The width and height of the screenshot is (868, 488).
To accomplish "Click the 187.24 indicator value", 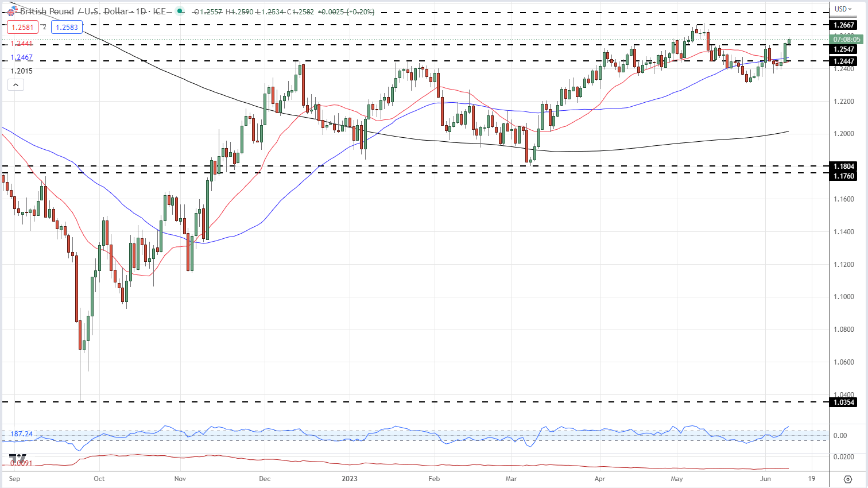I will (22, 434).
